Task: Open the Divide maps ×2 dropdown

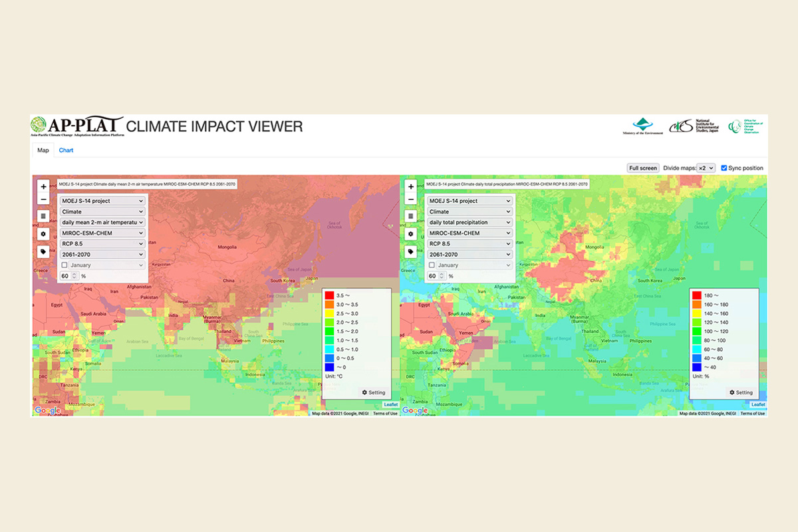Action: tap(706, 168)
